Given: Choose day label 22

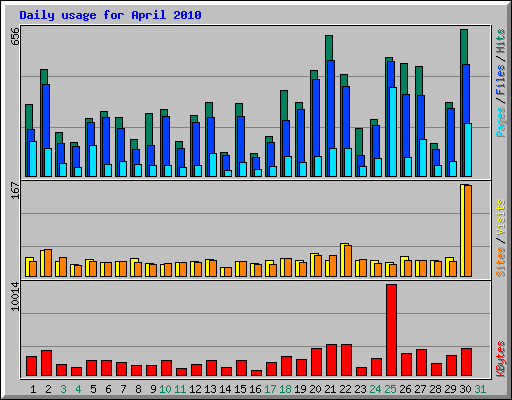Looking at the screenshot, I should (345, 389).
